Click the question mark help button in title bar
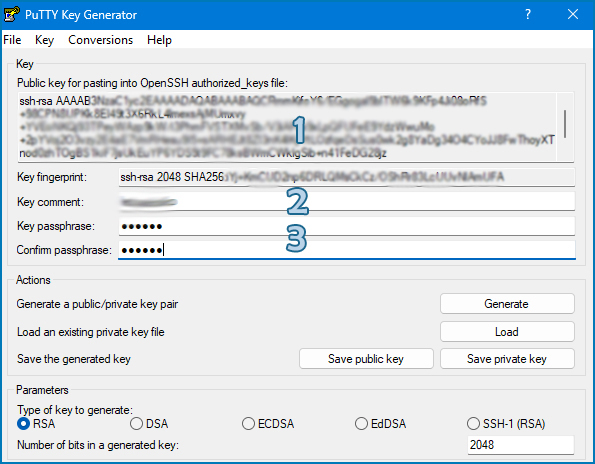The height and width of the screenshot is (464, 595). point(527,14)
